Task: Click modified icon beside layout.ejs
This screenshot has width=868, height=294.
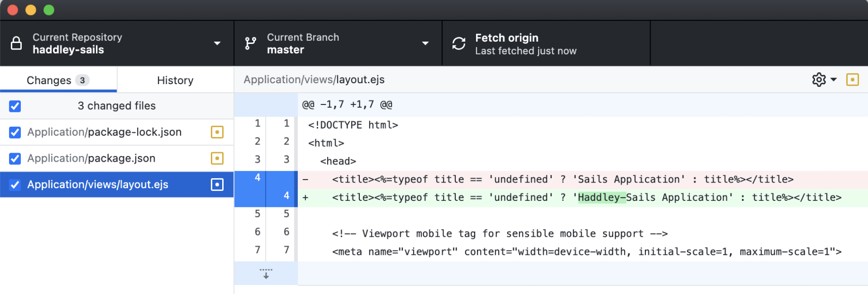Action: [x=217, y=185]
